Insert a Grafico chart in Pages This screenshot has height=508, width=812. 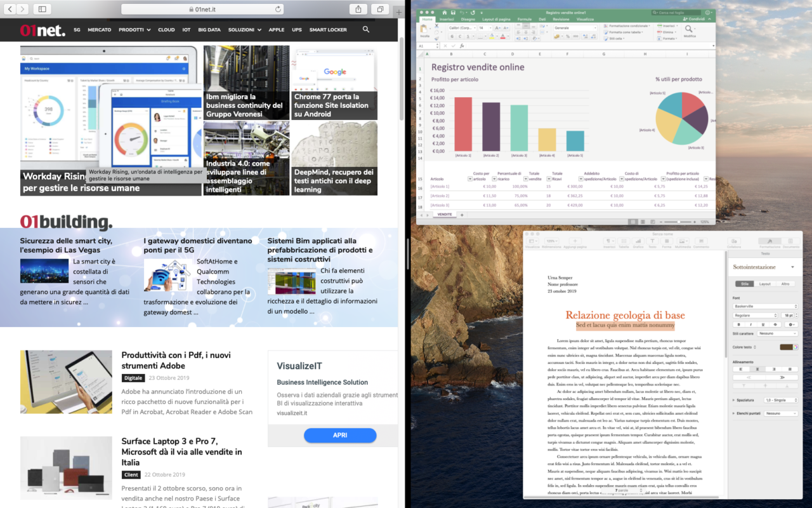(x=638, y=242)
